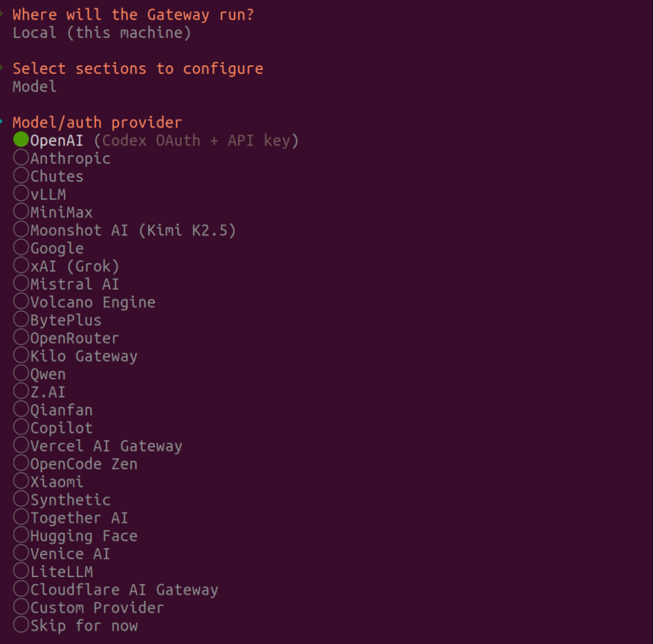This screenshot has height=644, width=654.
Task: Select Skip for now
Action: pyautogui.click(x=21, y=626)
